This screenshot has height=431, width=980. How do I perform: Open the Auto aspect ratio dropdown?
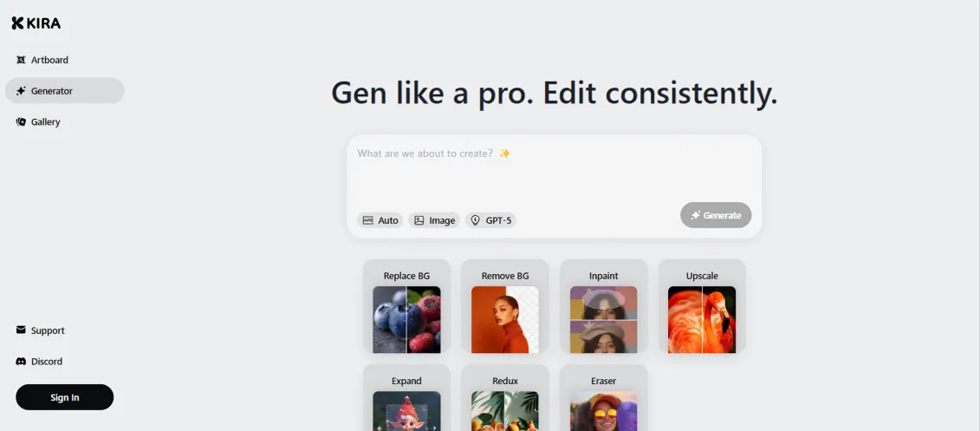380,220
